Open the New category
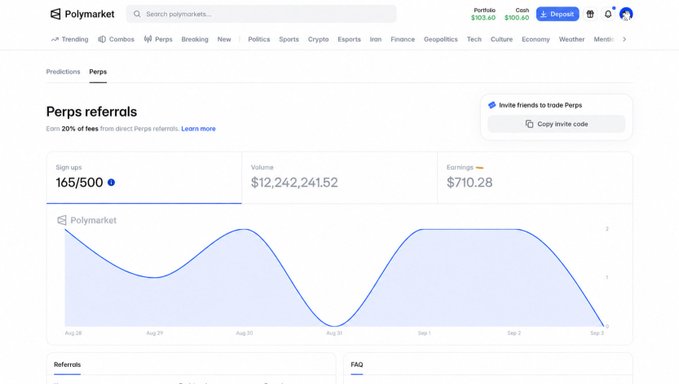The image size is (679, 384). point(224,39)
